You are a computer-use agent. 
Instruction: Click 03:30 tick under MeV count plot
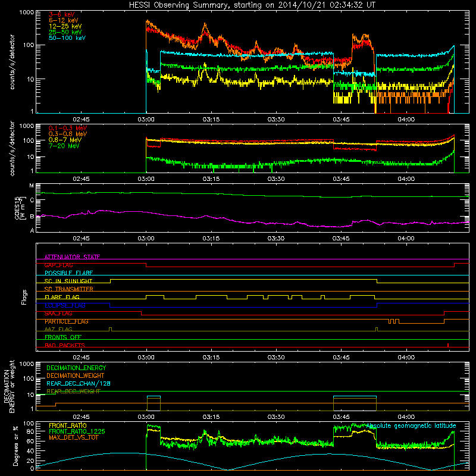click(276, 179)
